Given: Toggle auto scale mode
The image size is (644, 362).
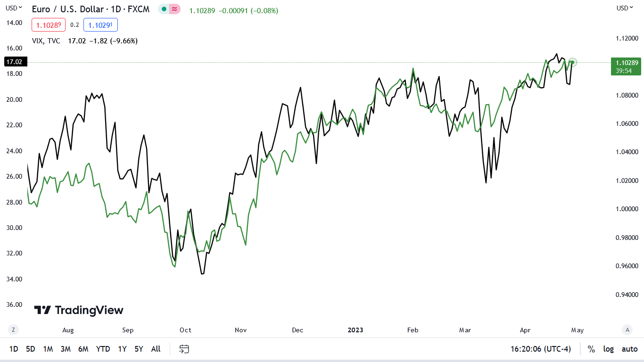Looking at the screenshot, I should click(x=629, y=349).
